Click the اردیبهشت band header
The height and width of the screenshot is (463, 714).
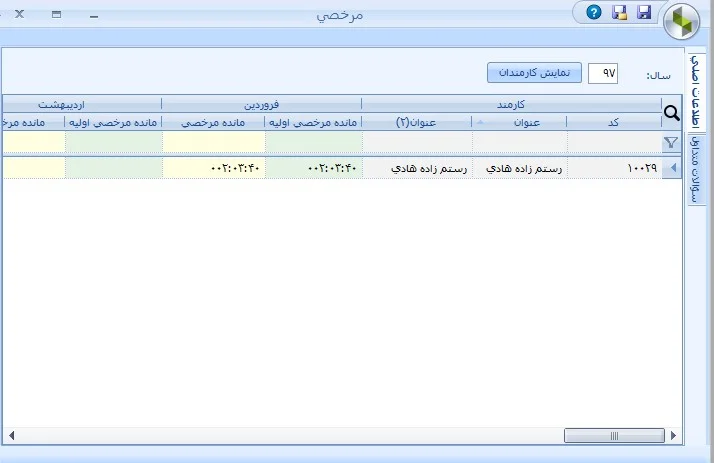[x=82, y=104]
